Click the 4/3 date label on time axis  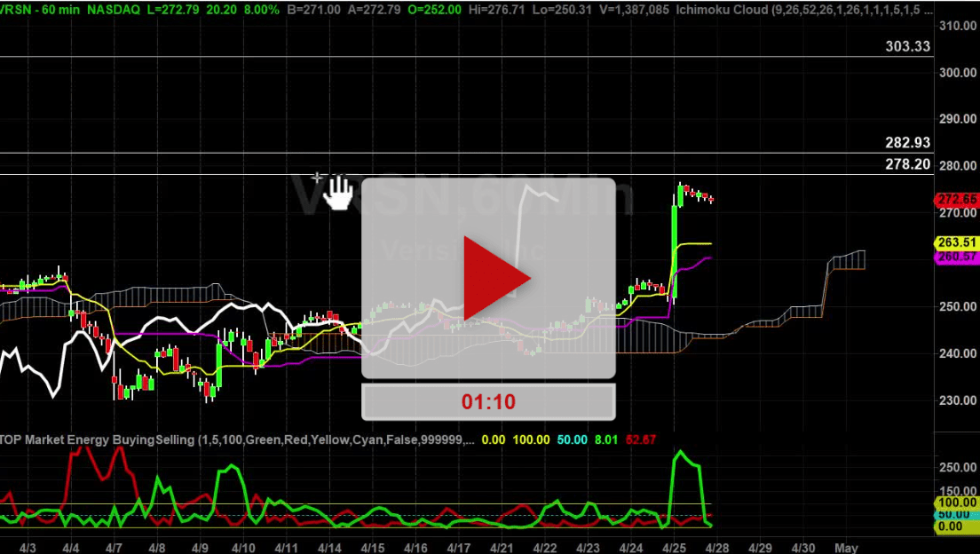click(x=28, y=548)
